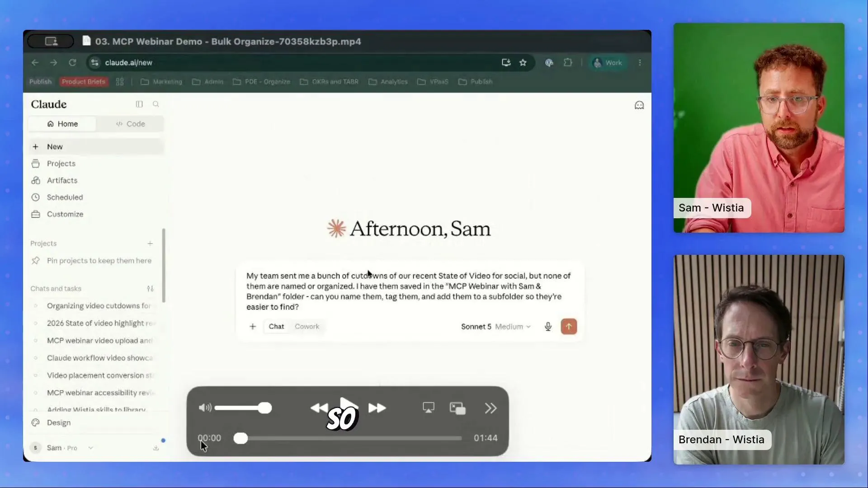
Task: Click the fast-forward button in video player
Action: 377,408
